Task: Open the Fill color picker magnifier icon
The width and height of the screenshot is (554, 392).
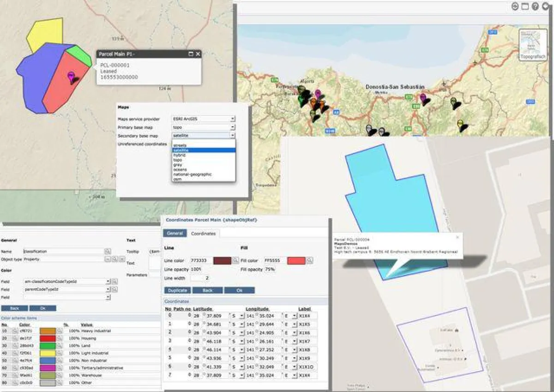Action: (310, 260)
